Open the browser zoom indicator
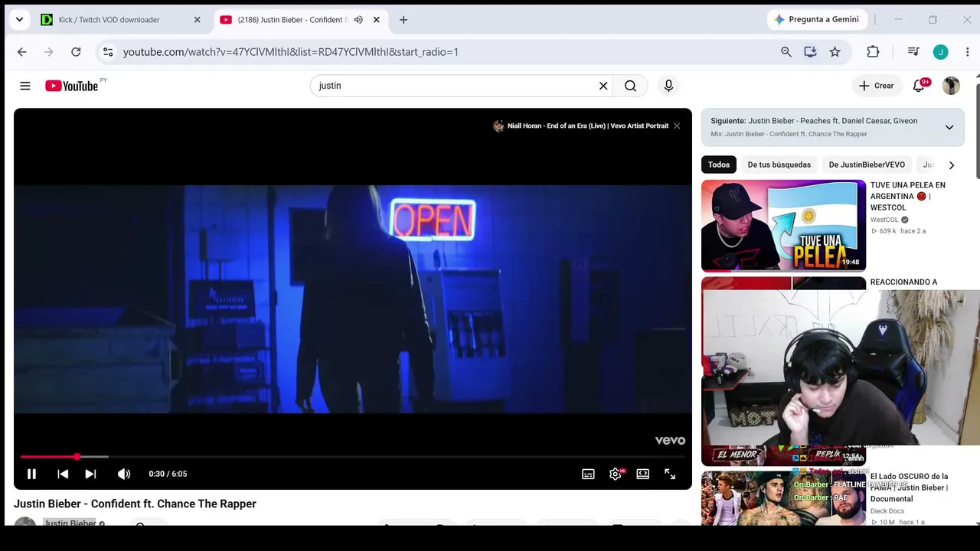Screen dimensions: 980x551 coord(786,52)
